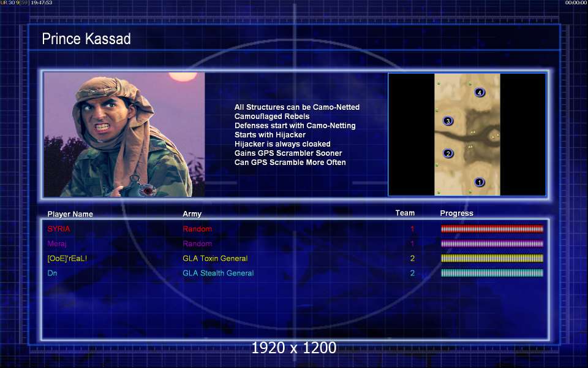588x368 pixels.
Task: Click 'Starts with Hijacker' ability line
Action: coord(270,135)
